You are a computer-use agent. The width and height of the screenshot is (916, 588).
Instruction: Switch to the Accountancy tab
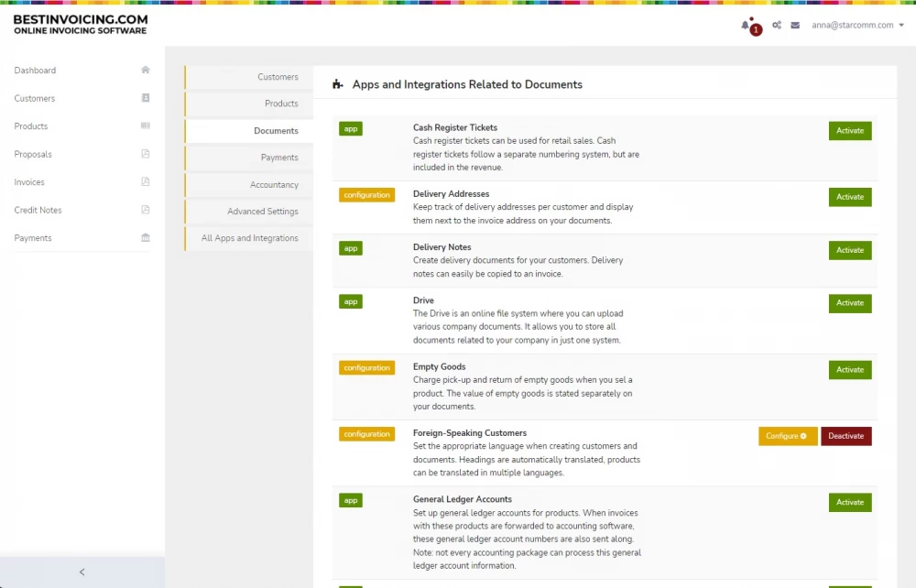coord(274,185)
